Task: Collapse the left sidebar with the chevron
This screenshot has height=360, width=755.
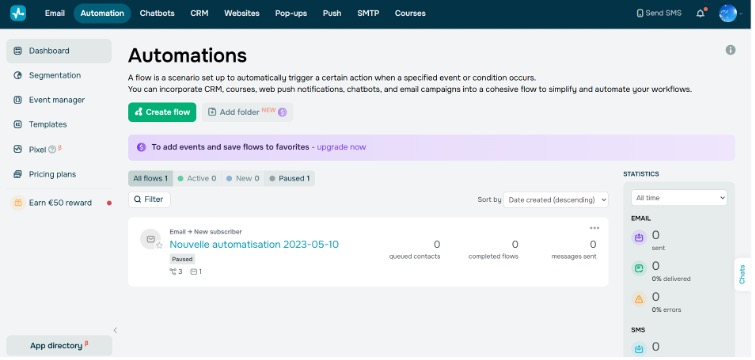Action: point(115,330)
